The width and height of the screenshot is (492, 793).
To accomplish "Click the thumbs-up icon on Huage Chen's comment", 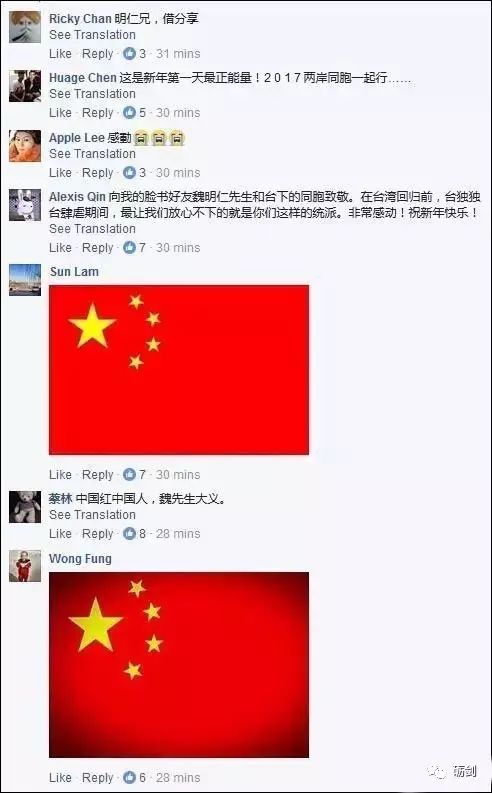I will pyautogui.click(x=130, y=112).
